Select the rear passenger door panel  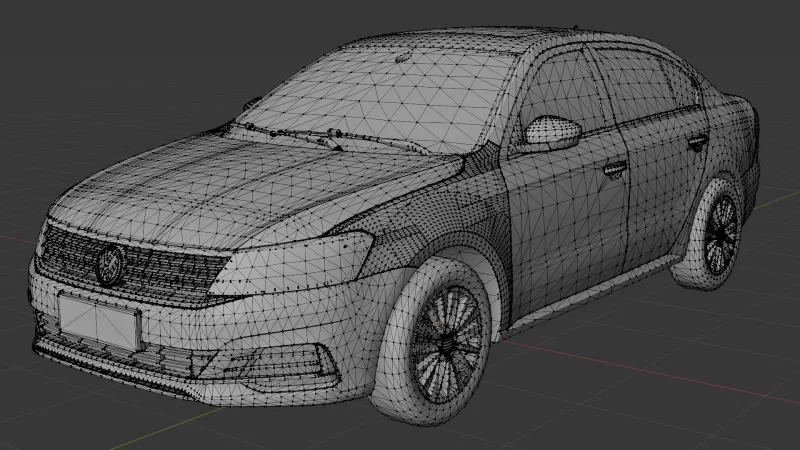click(x=665, y=190)
